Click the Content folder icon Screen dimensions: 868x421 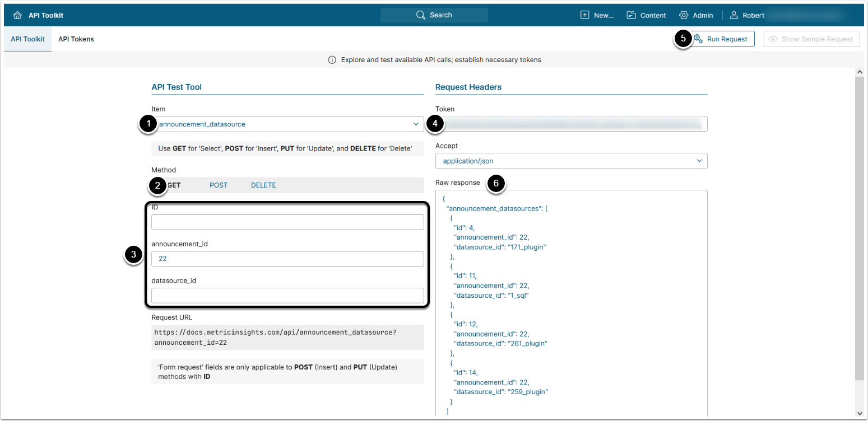coord(631,15)
